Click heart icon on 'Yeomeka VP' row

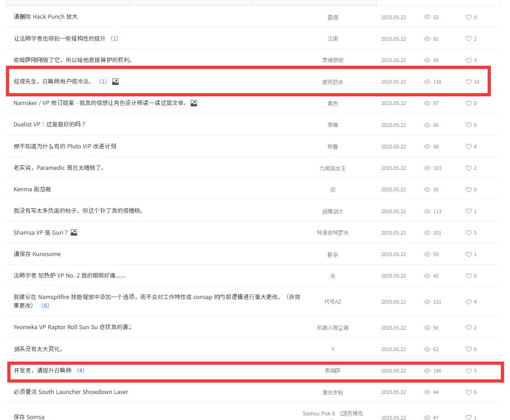[x=468, y=327]
